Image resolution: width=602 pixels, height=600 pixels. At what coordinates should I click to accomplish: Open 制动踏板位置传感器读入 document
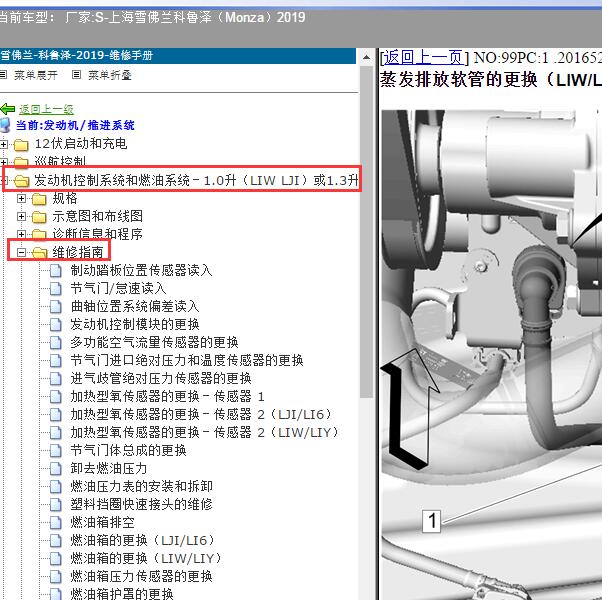pyautogui.click(x=141, y=270)
